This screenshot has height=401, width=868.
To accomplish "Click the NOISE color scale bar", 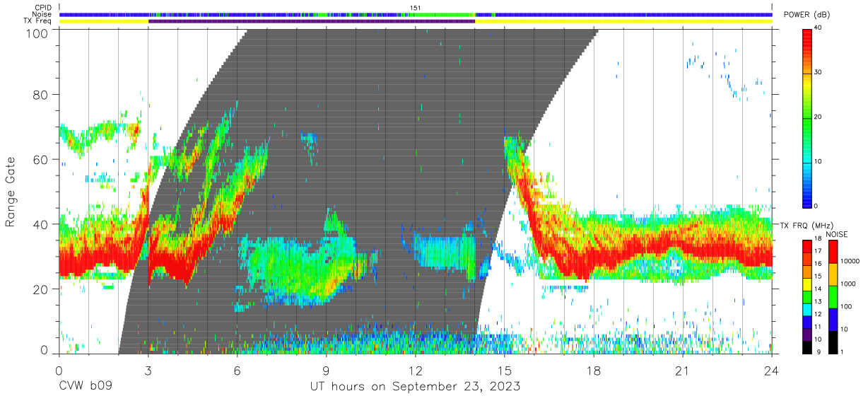I will pos(833,297).
